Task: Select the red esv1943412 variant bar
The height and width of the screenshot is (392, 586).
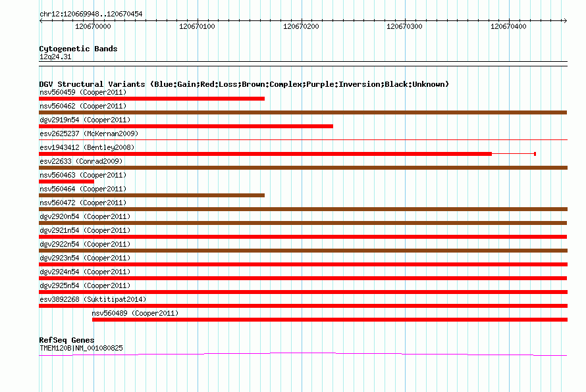Action: pyautogui.click(x=288, y=154)
